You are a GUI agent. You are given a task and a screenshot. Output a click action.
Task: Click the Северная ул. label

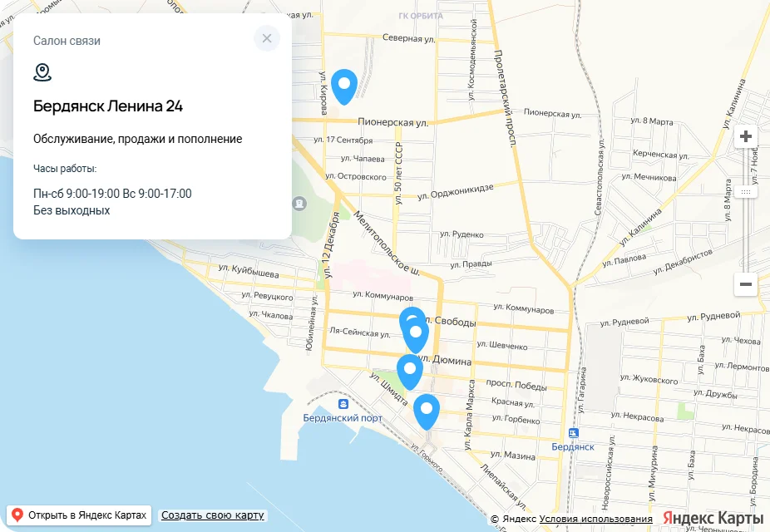click(x=408, y=37)
